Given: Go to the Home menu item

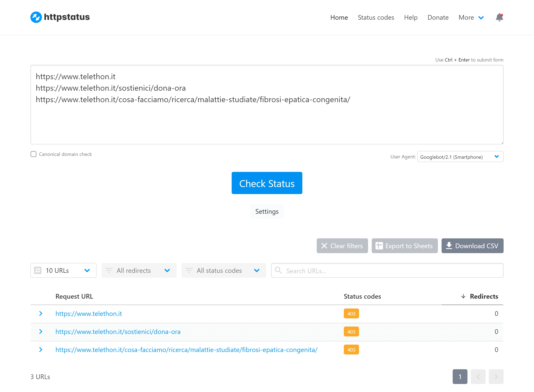Looking at the screenshot, I should [339, 17].
